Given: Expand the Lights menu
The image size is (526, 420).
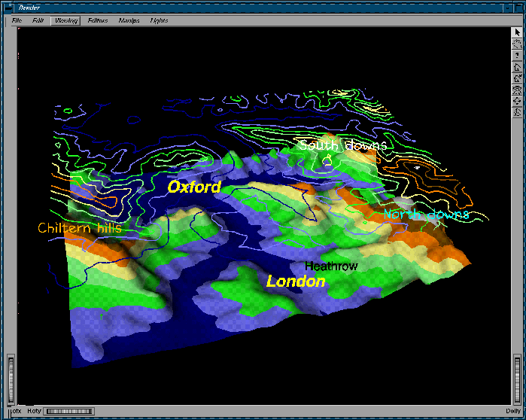Looking at the screenshot, I should click(159, 20).
